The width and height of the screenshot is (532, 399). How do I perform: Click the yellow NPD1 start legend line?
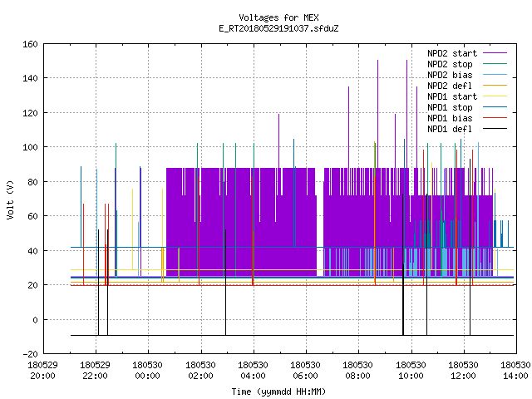tap(495, 96)
